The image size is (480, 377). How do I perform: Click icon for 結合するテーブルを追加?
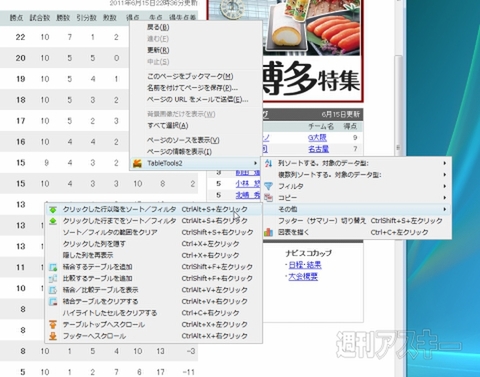[53, 267]
